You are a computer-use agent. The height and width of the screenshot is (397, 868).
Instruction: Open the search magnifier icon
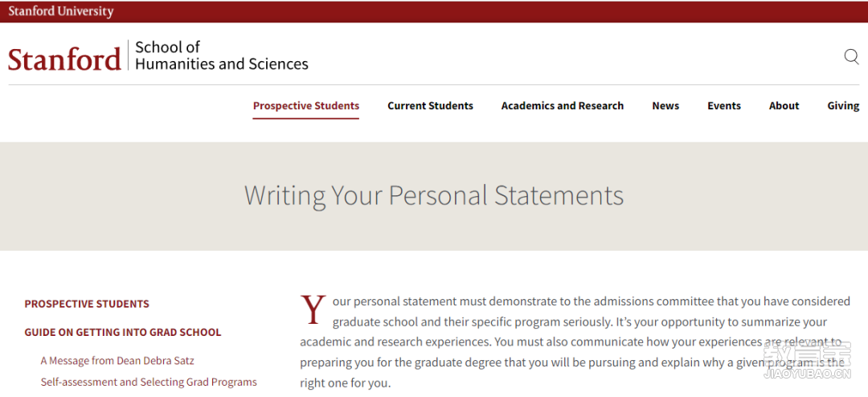point(851,56)
